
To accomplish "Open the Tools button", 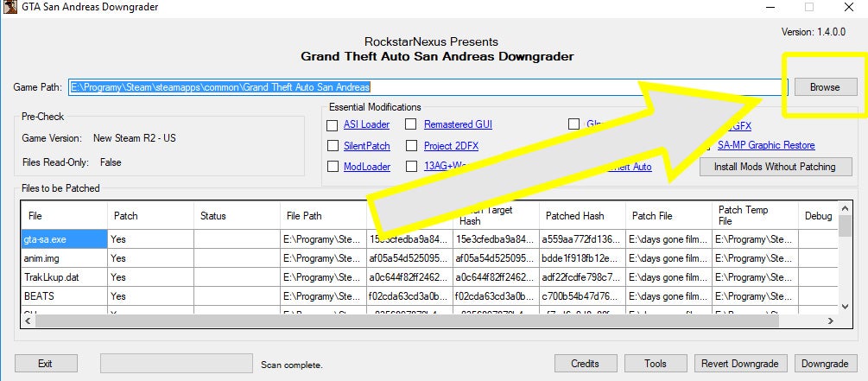I will 656,364.
